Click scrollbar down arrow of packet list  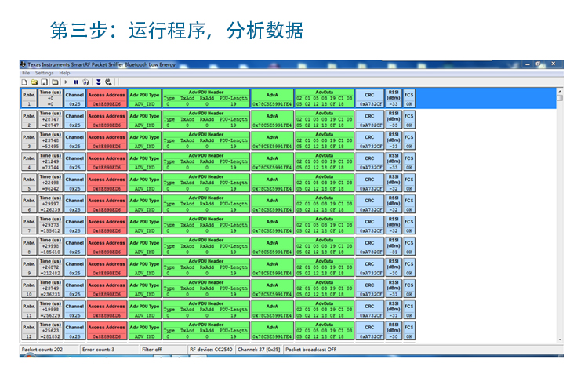(x=560, y=339)
